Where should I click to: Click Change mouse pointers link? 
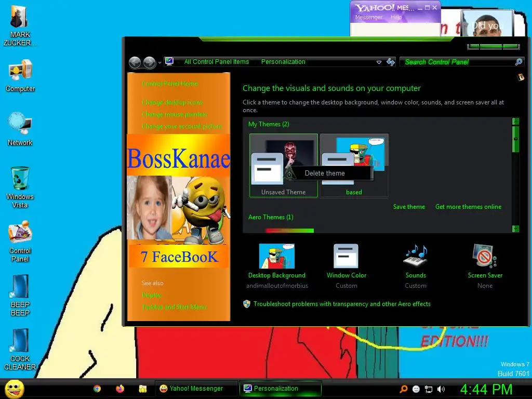tap(175, 114)
